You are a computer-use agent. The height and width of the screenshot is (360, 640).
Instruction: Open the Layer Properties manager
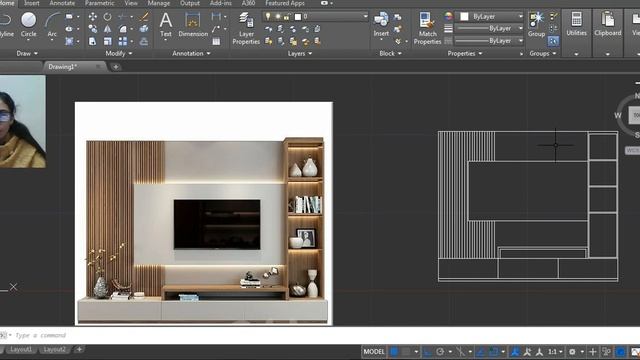click(x=246, y=28)
